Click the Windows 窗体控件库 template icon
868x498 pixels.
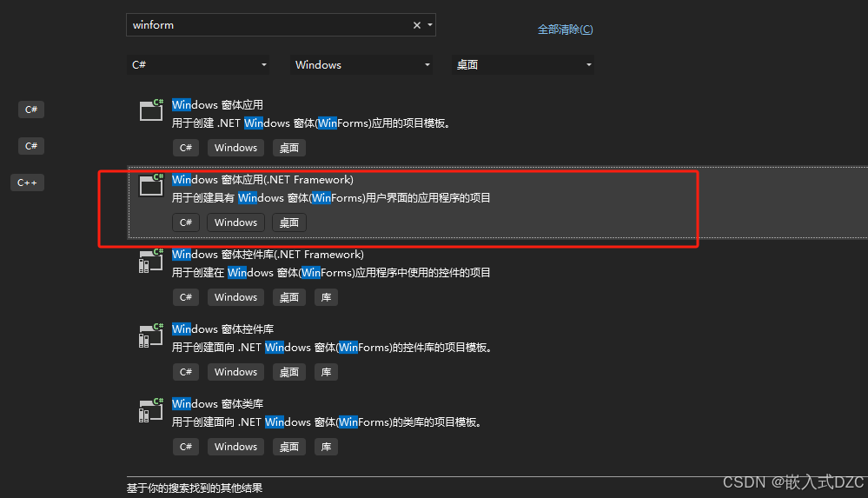(151, 335)
